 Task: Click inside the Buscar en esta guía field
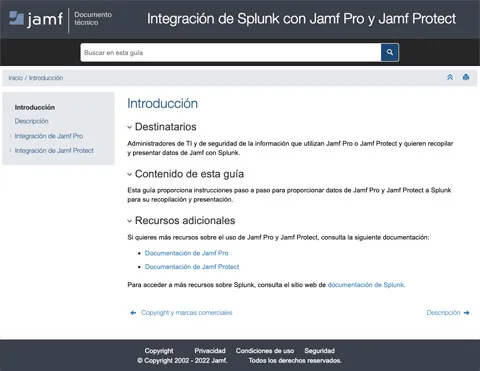click(231, 52)
